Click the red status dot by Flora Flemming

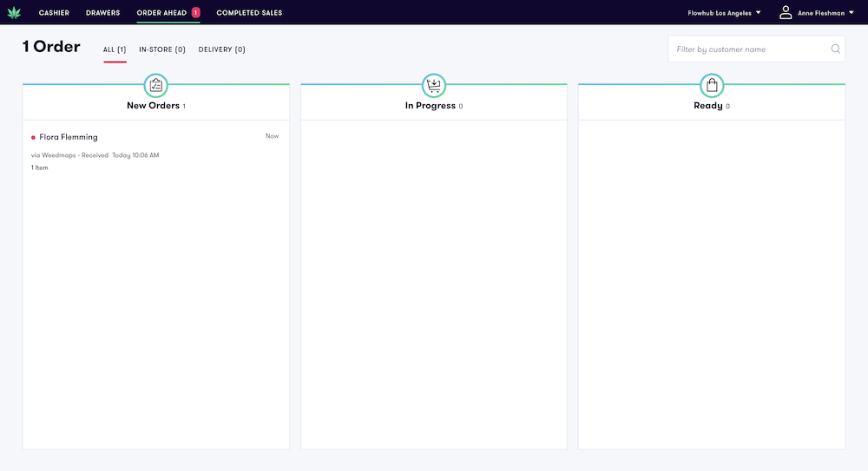click(x=33, y=137)
